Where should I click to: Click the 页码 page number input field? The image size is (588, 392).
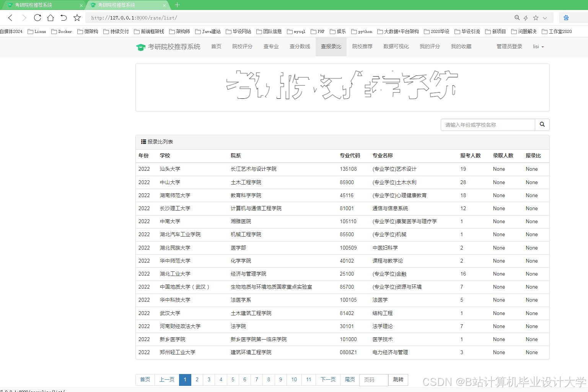pyautogui.click(x=373, y=380)
